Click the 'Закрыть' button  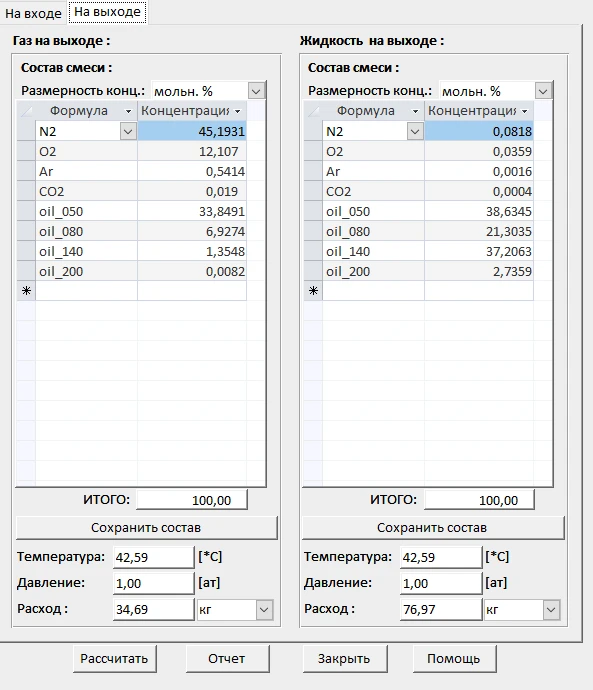click(344, 659)
